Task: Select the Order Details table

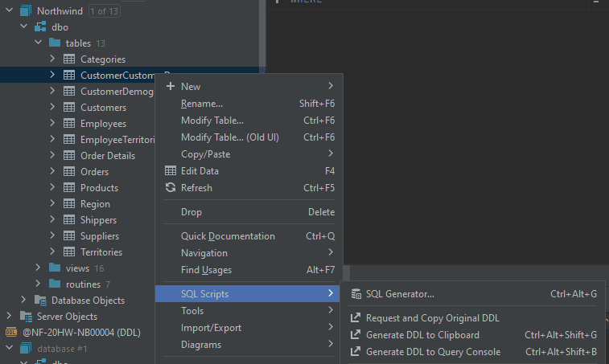Action: click(107, 156)
